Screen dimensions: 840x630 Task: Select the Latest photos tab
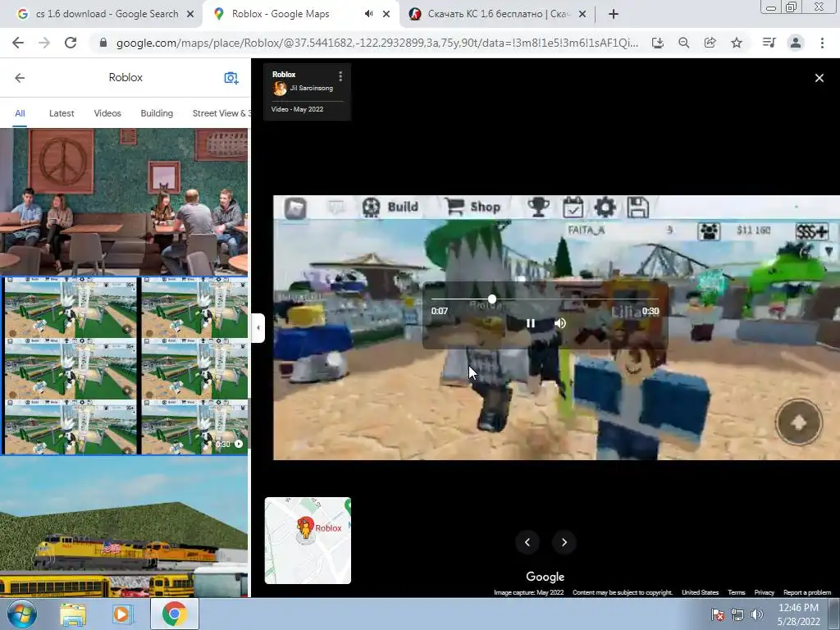point(62,113)
